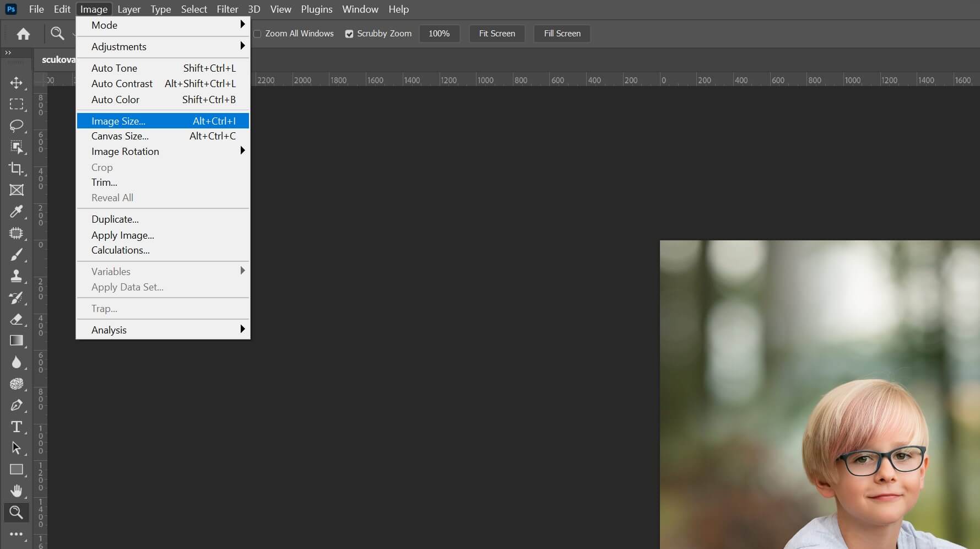
Task: Click the Fill Screen button
Action: click(x=562, y=34)
